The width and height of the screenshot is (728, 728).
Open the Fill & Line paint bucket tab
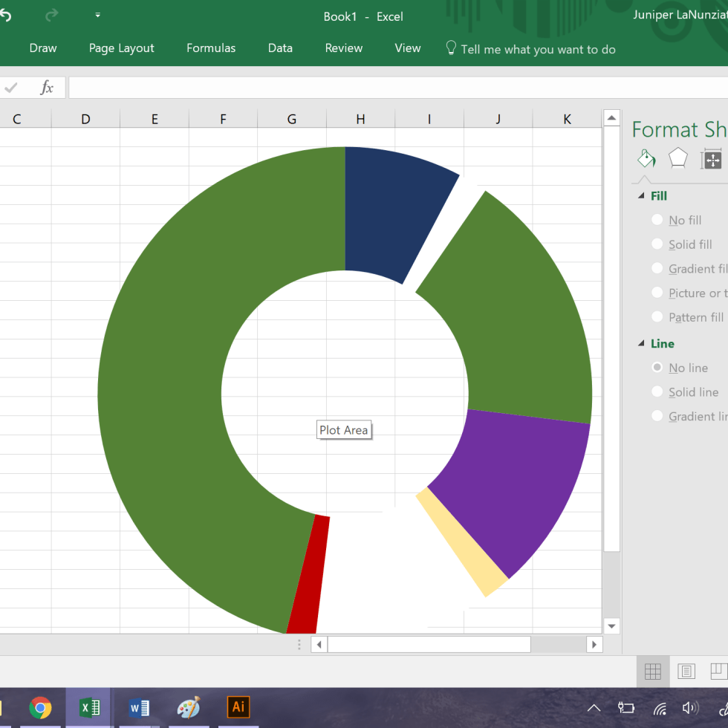[x=646, y=158]
